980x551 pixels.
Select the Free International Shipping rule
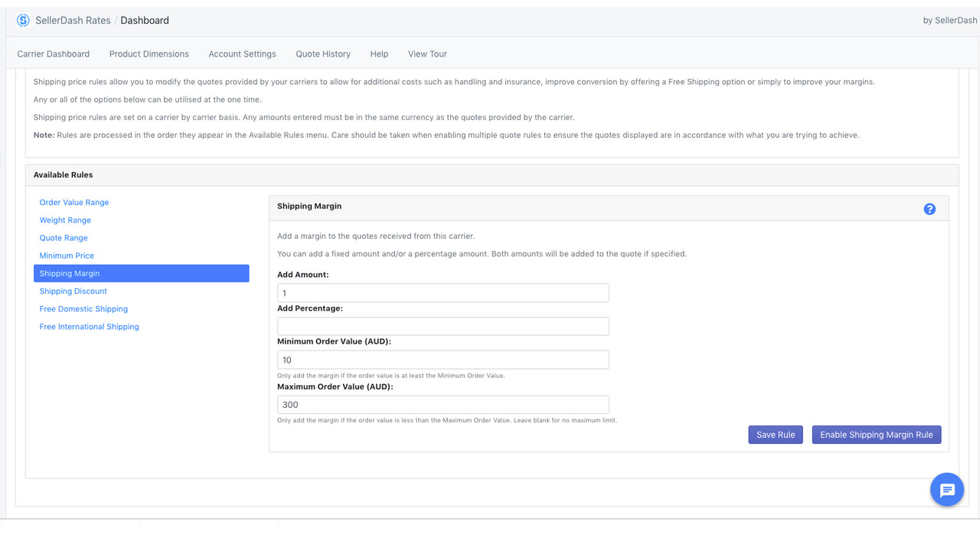89,326
